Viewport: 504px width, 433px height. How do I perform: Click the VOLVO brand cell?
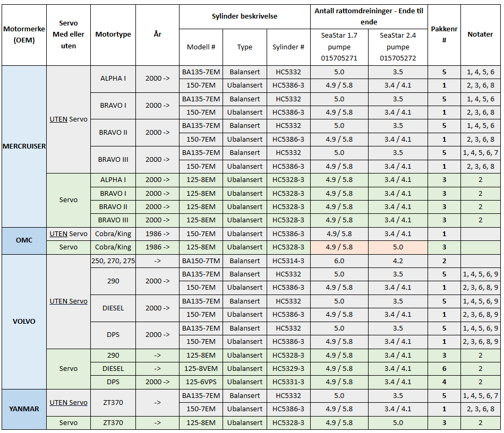[24, 322]
